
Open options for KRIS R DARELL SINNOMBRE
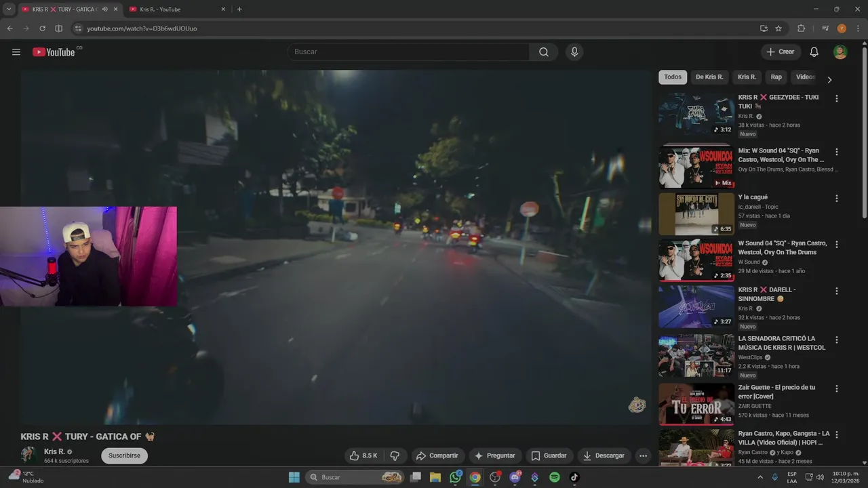pyautogui.click(x=836, y=291)
